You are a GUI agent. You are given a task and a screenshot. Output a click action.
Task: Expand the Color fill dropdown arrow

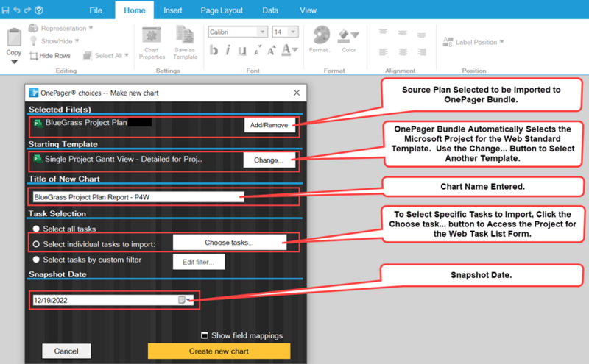(355, 35)
